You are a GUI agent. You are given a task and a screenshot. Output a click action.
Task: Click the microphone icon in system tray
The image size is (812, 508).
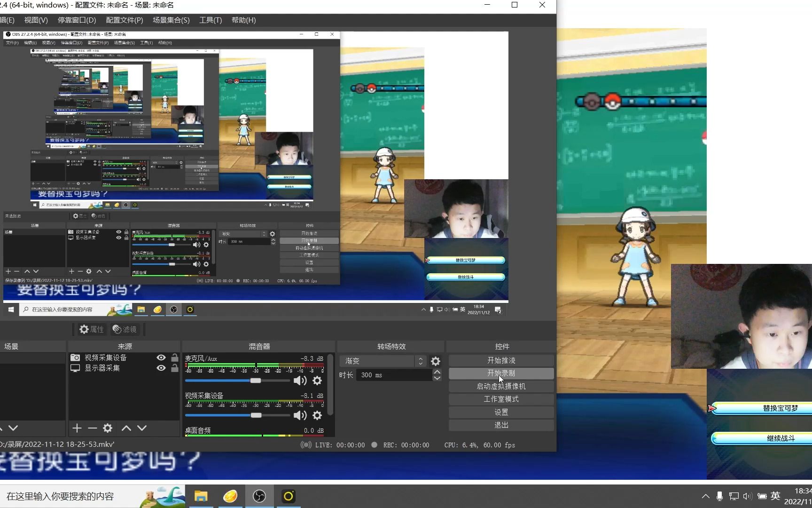[719, 496]
